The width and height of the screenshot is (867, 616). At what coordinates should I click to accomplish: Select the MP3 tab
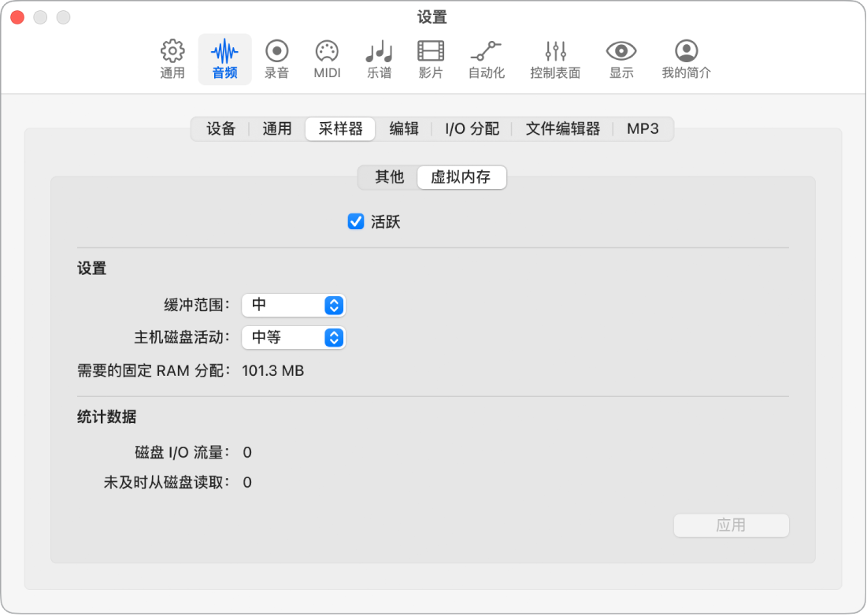click(643, 128)
